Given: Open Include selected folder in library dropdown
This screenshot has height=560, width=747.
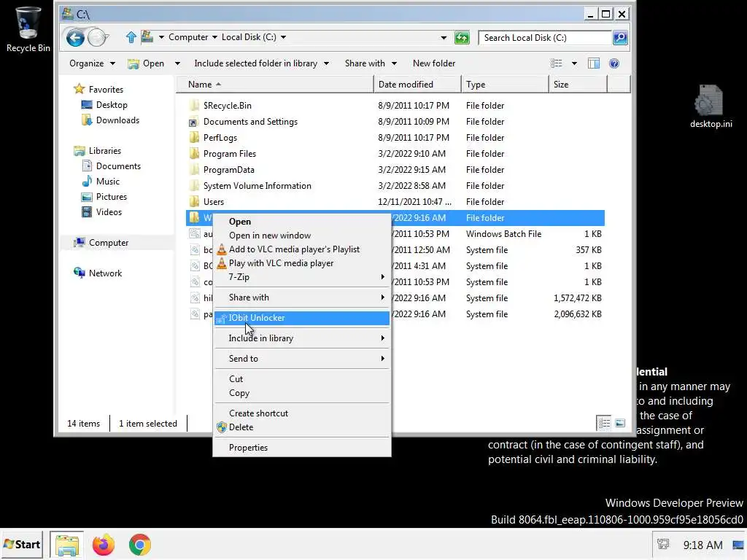Looking at the screenshot, I should pos(262,63).
